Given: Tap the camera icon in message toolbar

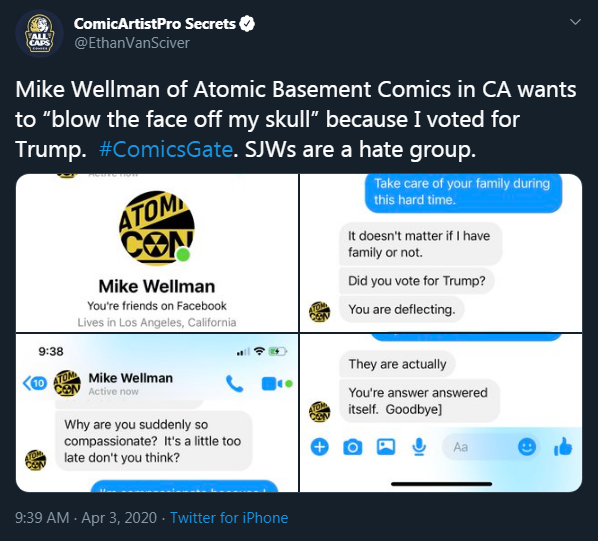Looking at the screenshot, I should pos(352,447).
